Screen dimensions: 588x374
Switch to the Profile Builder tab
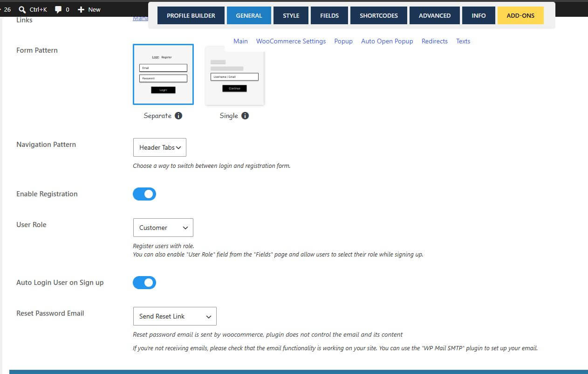tap(191, 15)
